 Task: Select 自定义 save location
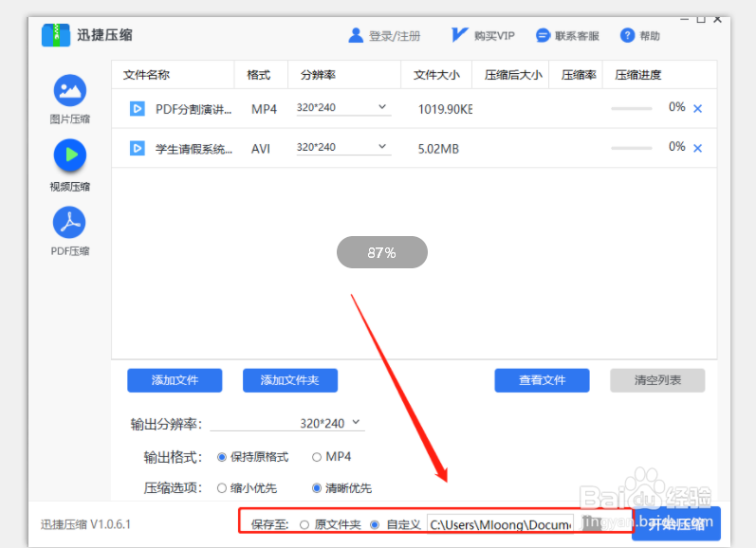[x=375, y=524]
